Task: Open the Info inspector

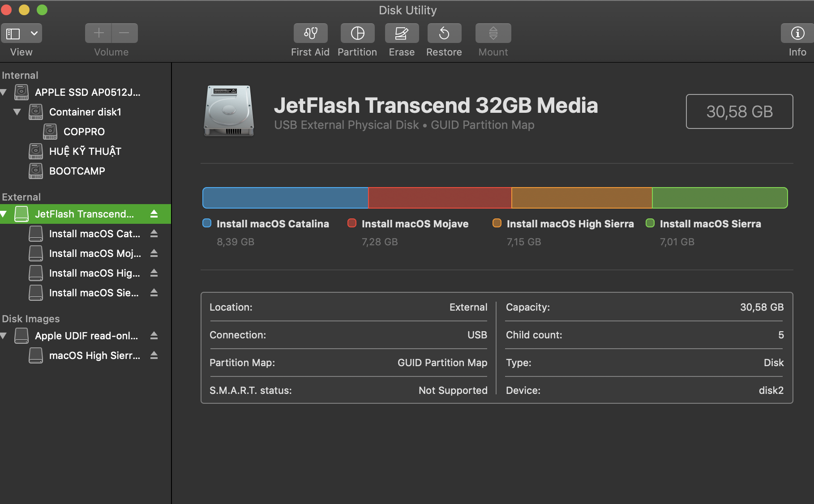Action: coord(797,33)
